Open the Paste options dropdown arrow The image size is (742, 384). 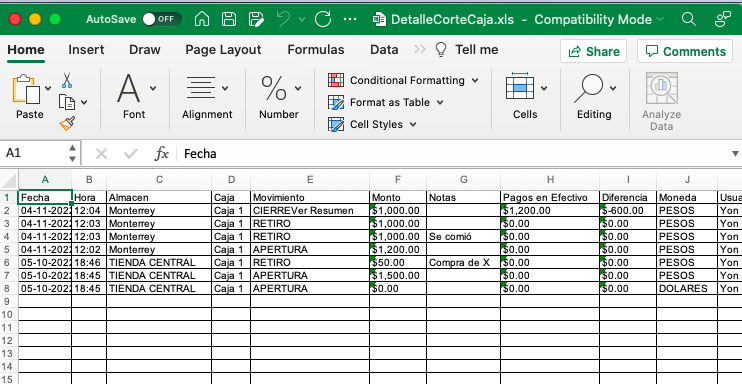(x=48, y=89)
